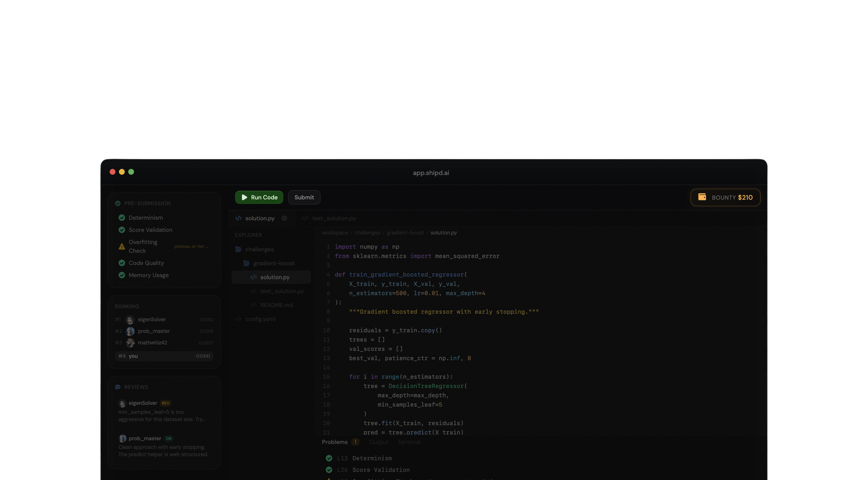
Task: Click challenges in the breadcrumb path
Action: click(x=367, y=232)
